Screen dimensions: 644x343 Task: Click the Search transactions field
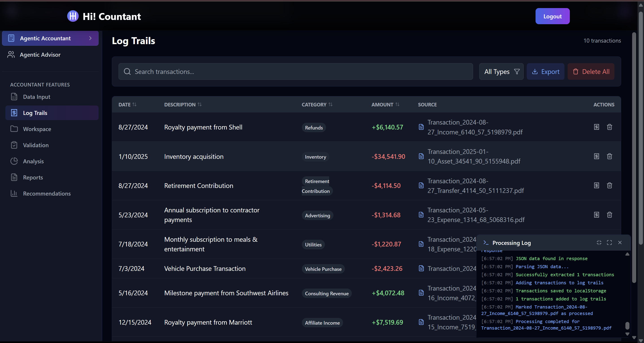point(296,72)
